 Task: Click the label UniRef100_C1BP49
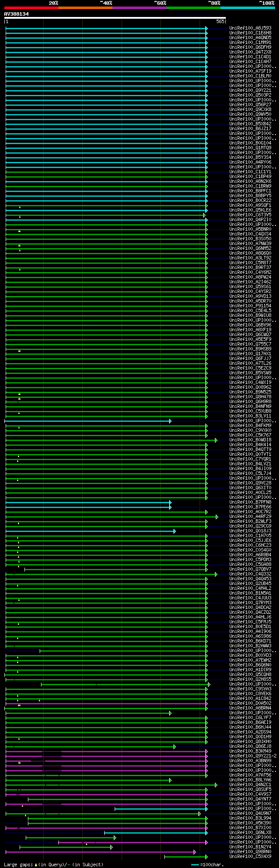pyautogui.click(x=250, y=176)
